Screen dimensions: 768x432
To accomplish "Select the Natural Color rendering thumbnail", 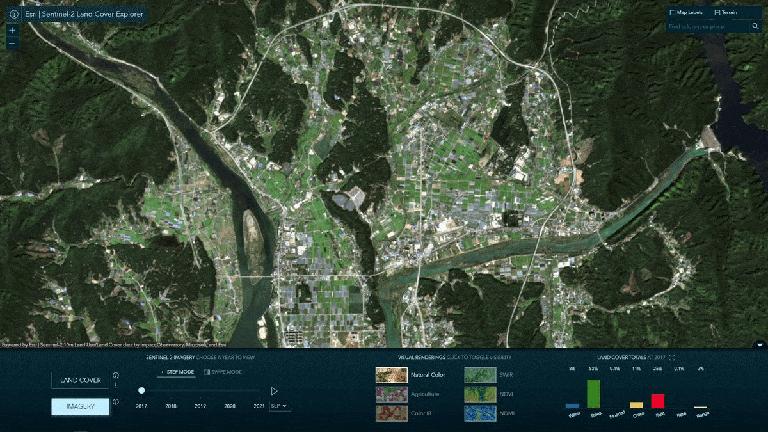I will tap(391, 375).
